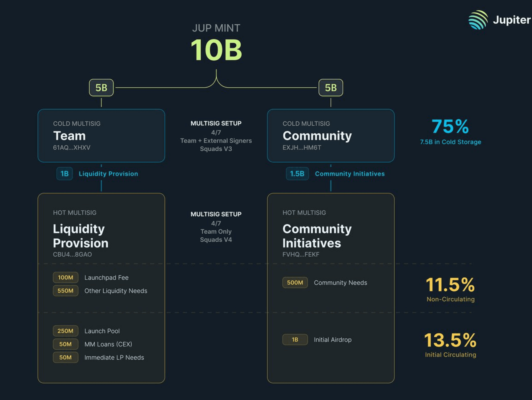Open the Team cold multisig card

101,136
